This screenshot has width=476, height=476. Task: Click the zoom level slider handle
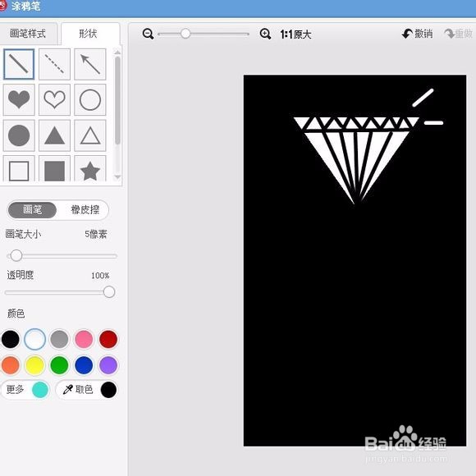pos(185,34)
